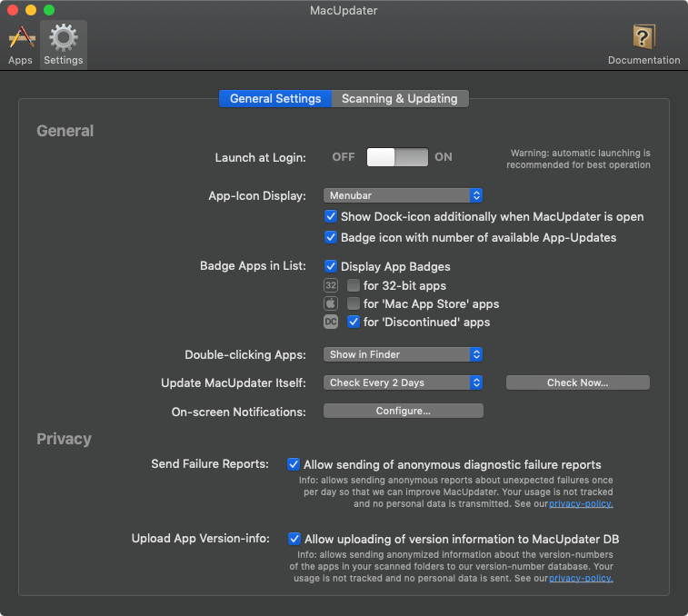Click the Check Now... button

(x=577, y=383)
